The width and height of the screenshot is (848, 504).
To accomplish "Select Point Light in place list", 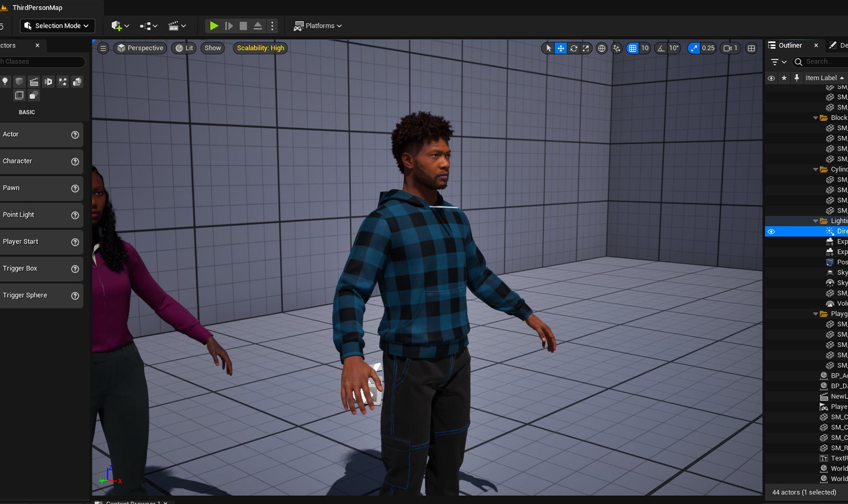I will point(41,215).
